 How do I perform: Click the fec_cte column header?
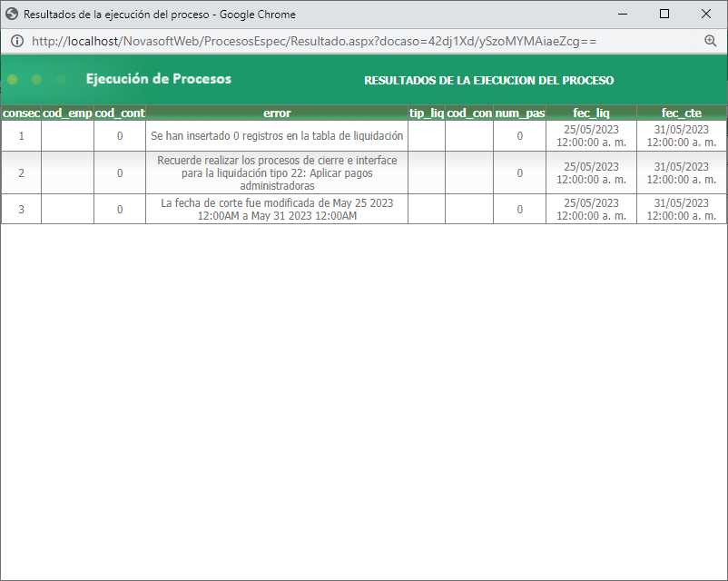click(x=682, y=113)
